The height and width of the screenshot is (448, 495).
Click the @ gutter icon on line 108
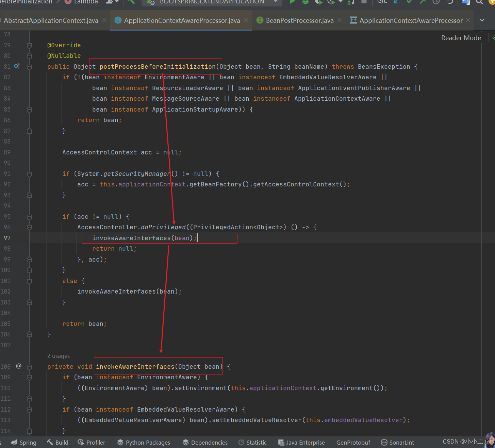pyautogui.click(x=19, y=366)
